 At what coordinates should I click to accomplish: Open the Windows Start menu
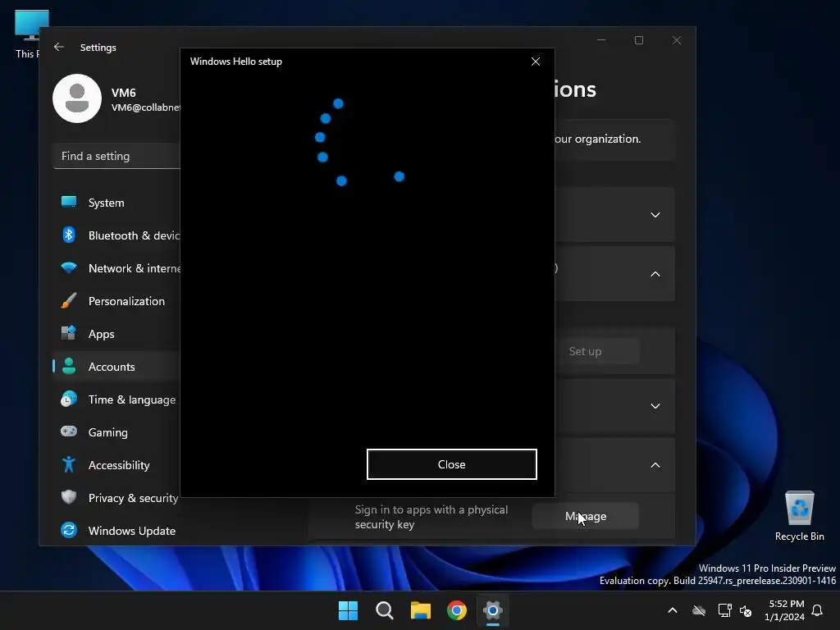coord(348,610)
